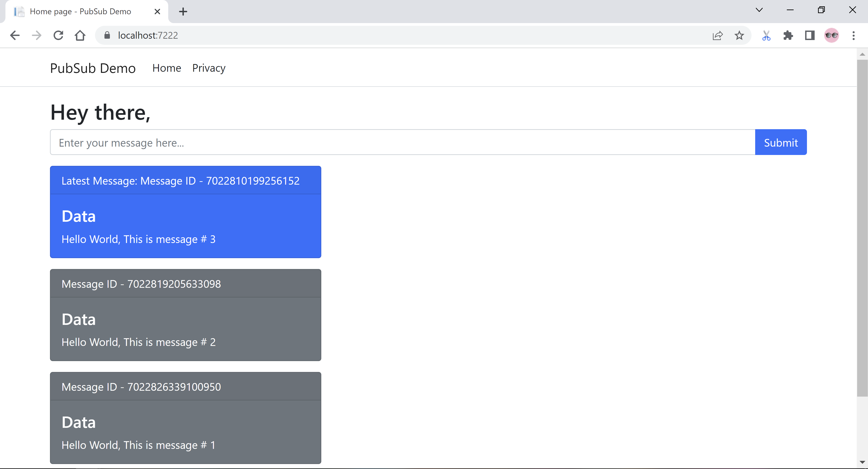Screen dimensions: 868x469
Task: Click the Data title above message # 1
Action: (x=79, y=422)
